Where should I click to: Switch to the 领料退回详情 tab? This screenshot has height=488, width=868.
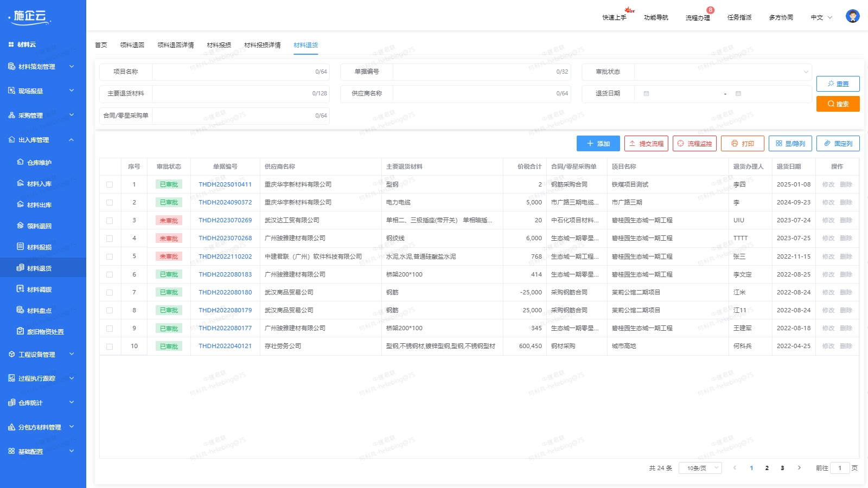click(x=175, y=45)
